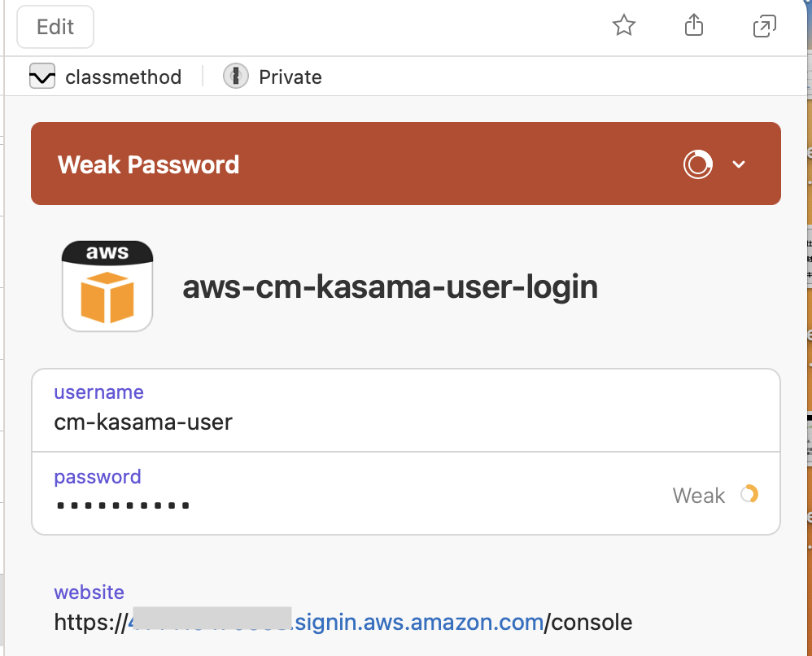Click the item title aws-cm-kasama-user-login
This screenshot has height=656, width=812.
(x=390, y=286)
